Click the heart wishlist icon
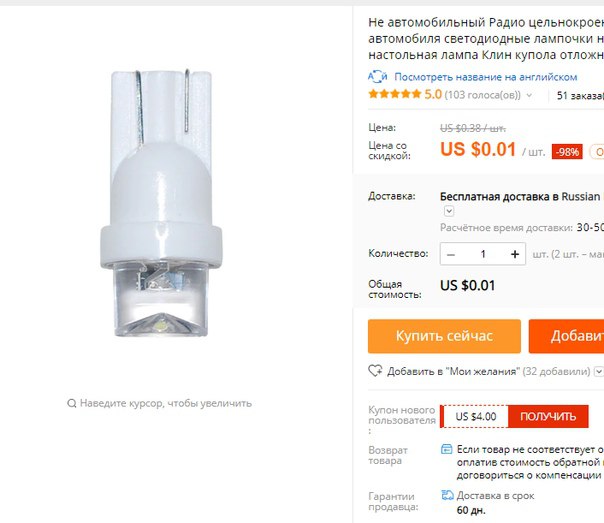Screen dimensions: 604x523 point(375,371)
